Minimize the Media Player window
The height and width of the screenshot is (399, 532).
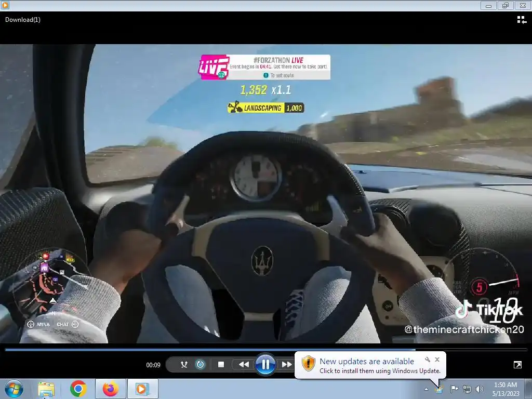[488, 5]
